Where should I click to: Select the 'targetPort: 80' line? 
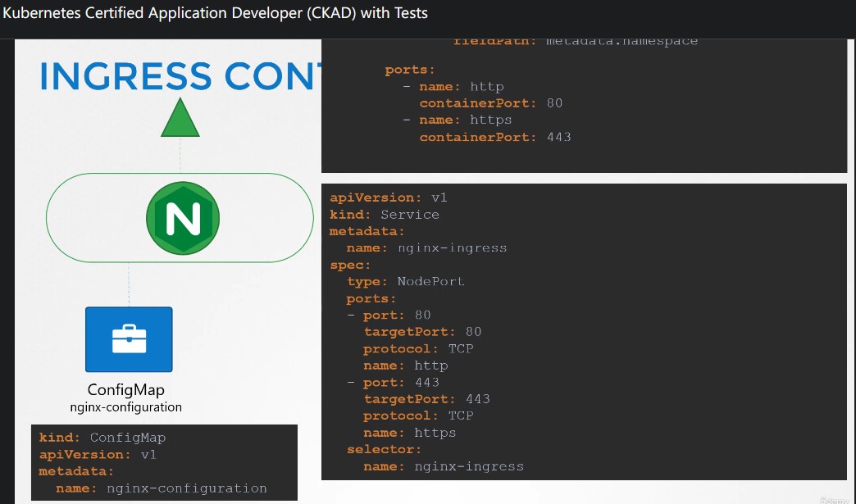click(x=422, y=332)
